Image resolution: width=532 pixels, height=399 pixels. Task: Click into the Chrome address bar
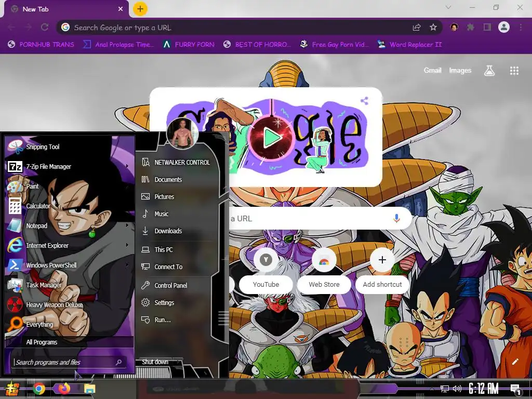pos(237,28)
